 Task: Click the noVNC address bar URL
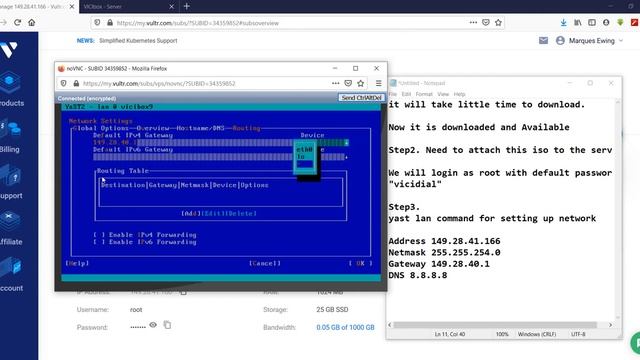(x=159, y=84)
